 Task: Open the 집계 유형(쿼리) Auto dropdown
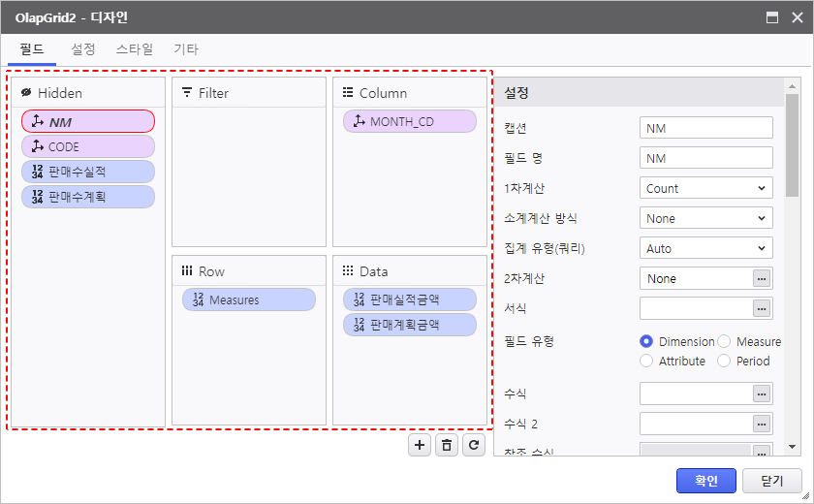pyautogui.click(x=705, y=249)
